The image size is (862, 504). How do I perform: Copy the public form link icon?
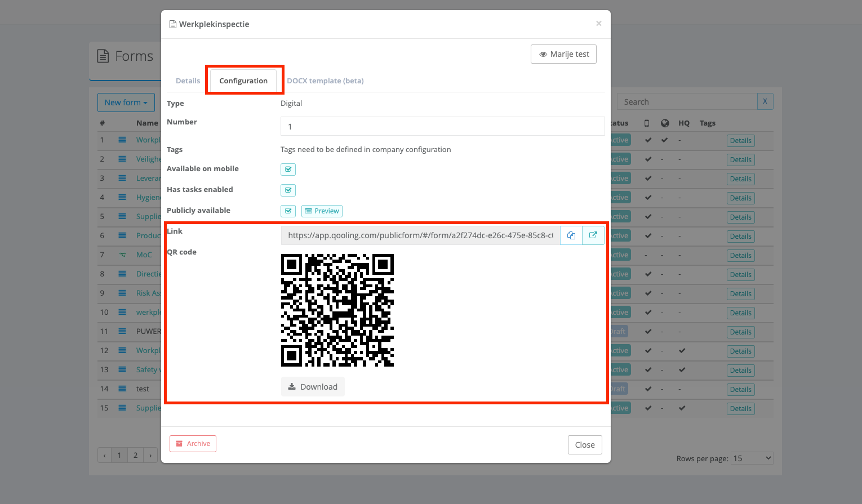[x=571, y=235]
